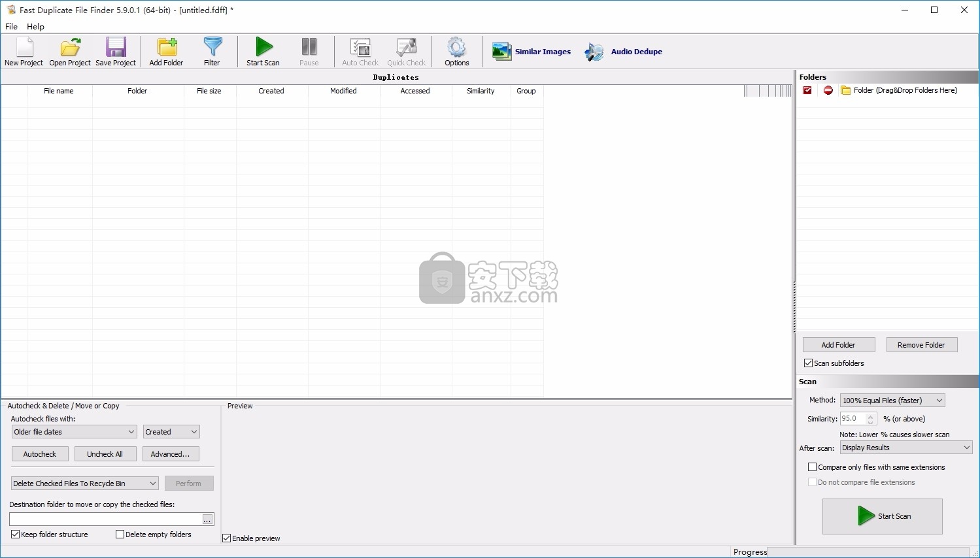The height and width of the screenshot is (558, 980).
Task: Open the Created date type dropdown
Action: [171, 432]
